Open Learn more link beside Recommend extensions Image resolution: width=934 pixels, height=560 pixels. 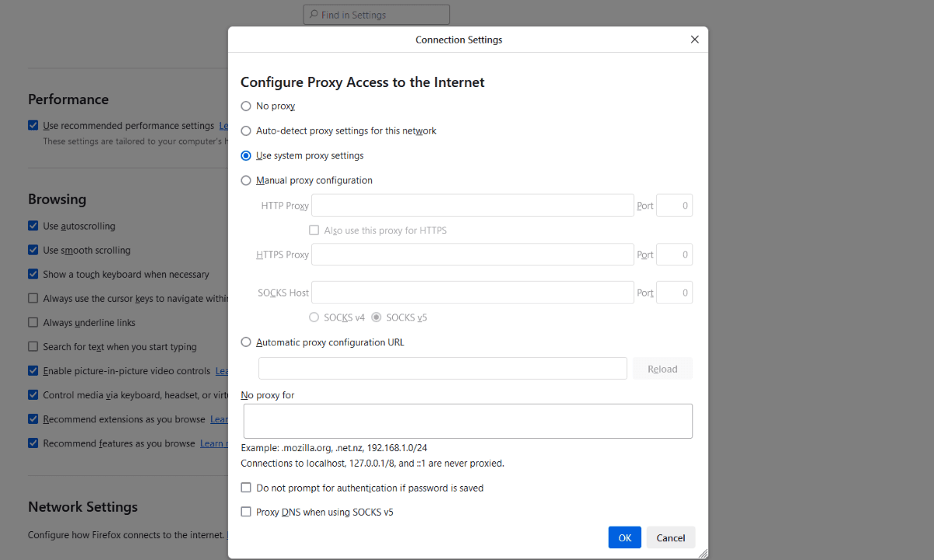pyautogui.click(x=219, y=419)
